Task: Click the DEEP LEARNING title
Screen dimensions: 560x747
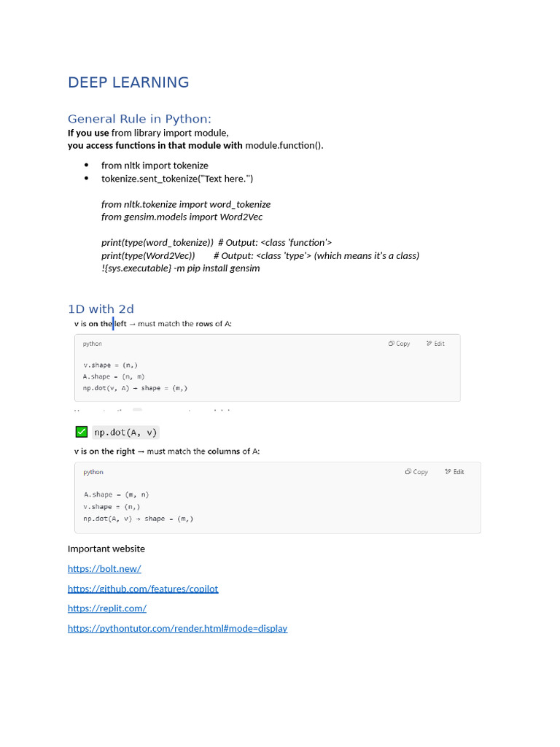Action: click(x=128, y=82)
